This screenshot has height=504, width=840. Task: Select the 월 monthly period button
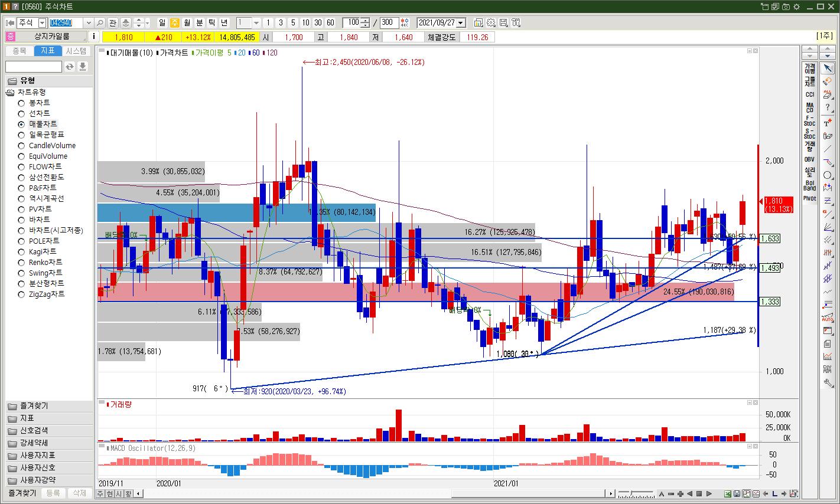(x=187, y=22)
